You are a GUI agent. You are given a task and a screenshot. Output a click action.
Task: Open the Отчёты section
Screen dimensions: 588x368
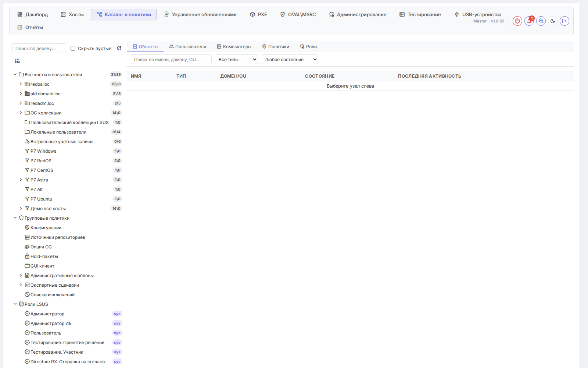coord(30,27)
